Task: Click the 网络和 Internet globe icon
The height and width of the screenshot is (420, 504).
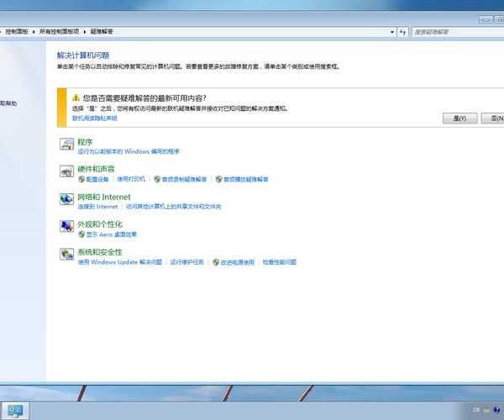Action: pos(67,199)
